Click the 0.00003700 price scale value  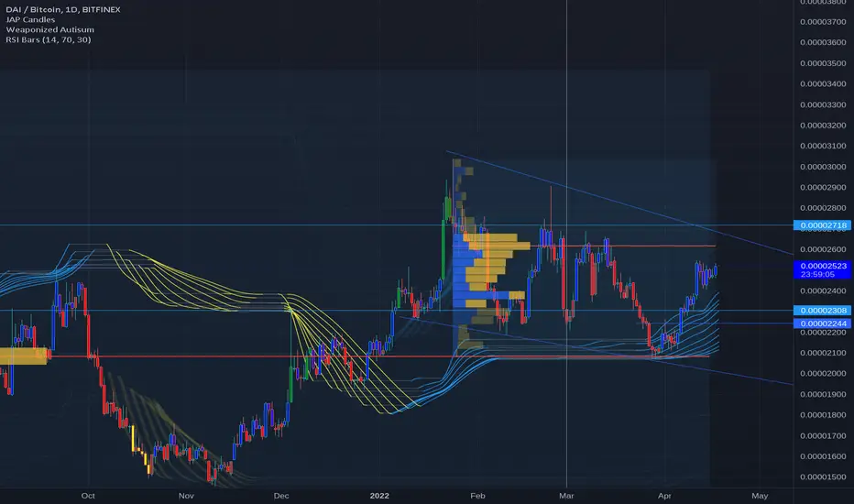pyautogui.click(x=823, y=22)
